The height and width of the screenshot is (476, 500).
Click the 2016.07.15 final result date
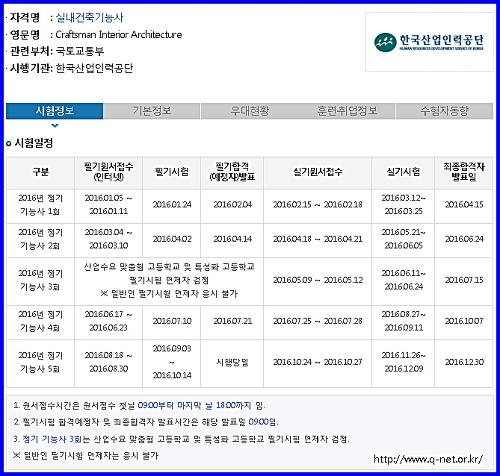(464, 280)
